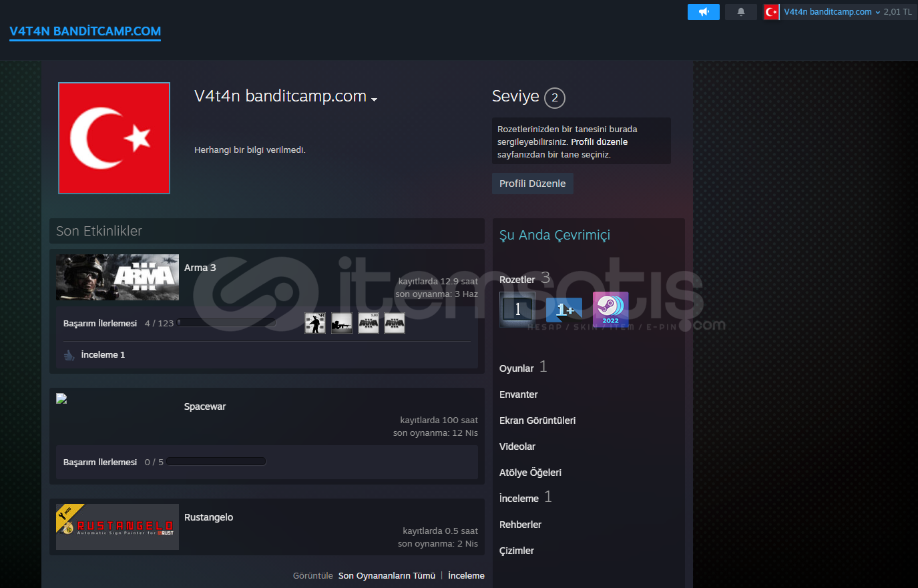
Task: Select the first Arma 3 achievement icon
Action: click(315, 323)
